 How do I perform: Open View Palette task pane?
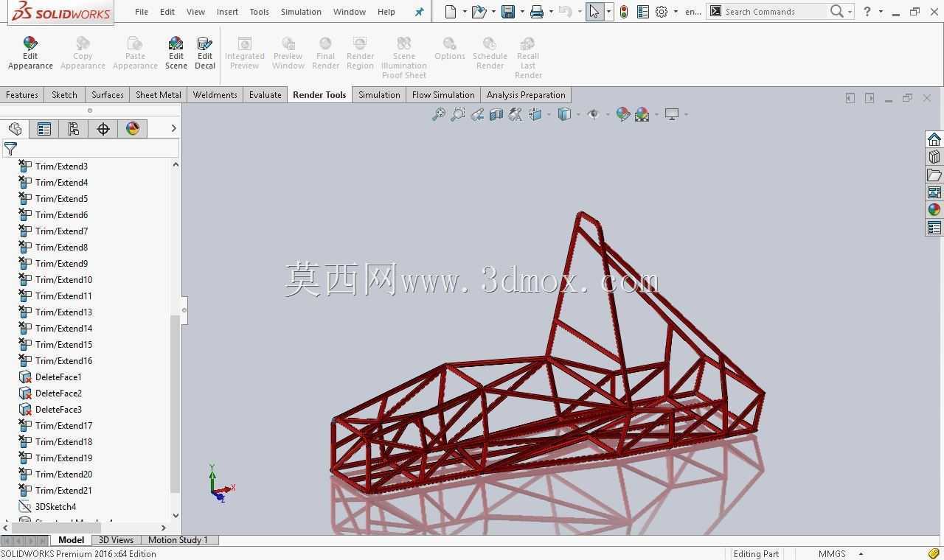(934, 192)
